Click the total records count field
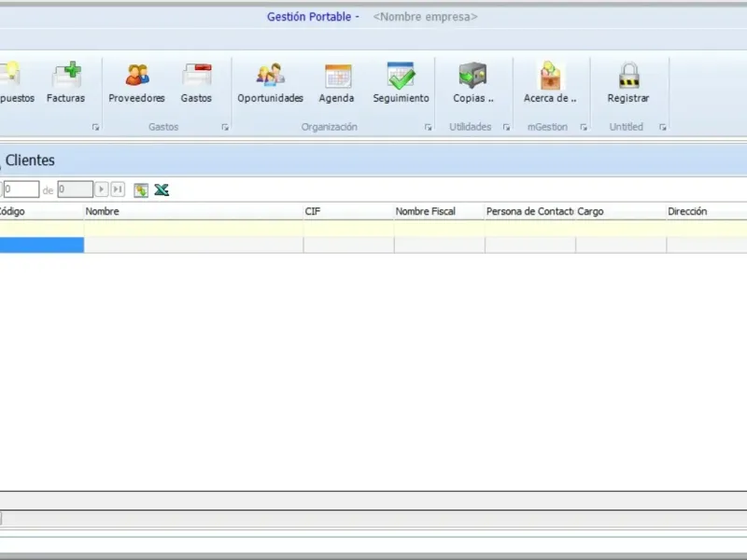 (76, 189)
